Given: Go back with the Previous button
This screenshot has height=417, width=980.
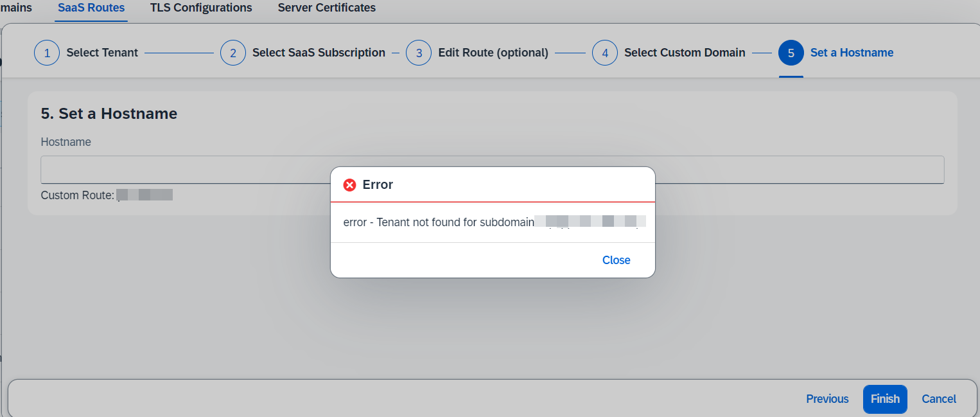Looking at the screenshot, I should point(827,399).
